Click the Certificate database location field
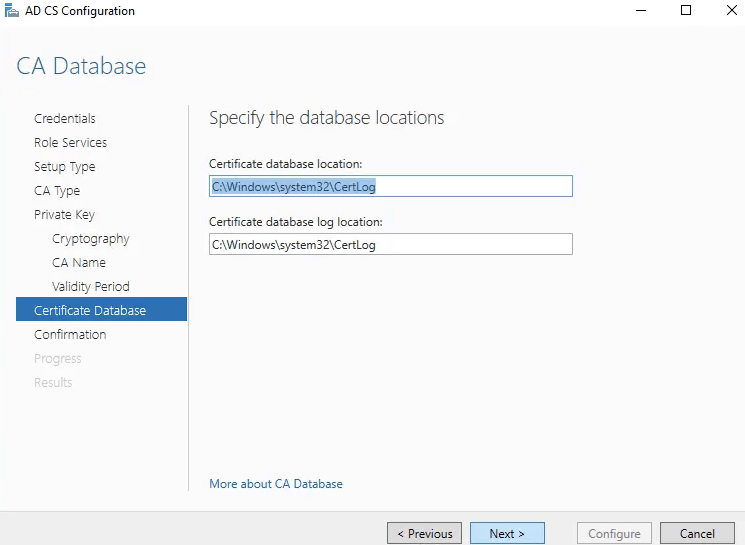 coord(390,186)
